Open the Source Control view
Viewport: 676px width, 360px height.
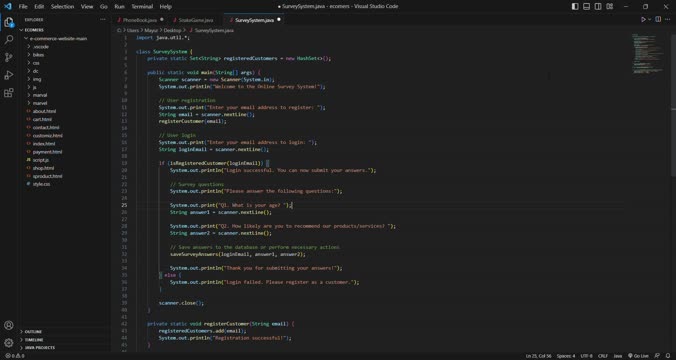9,57
